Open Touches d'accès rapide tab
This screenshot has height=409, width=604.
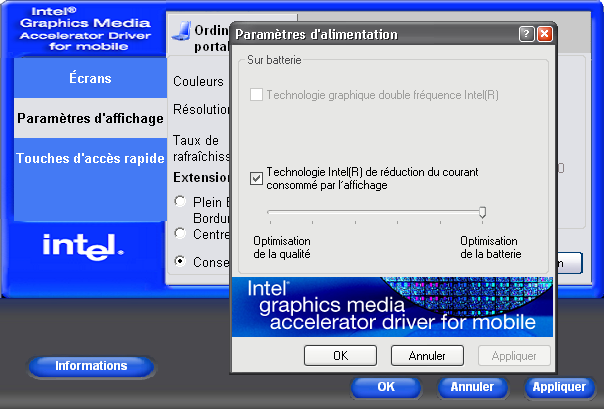90,158
